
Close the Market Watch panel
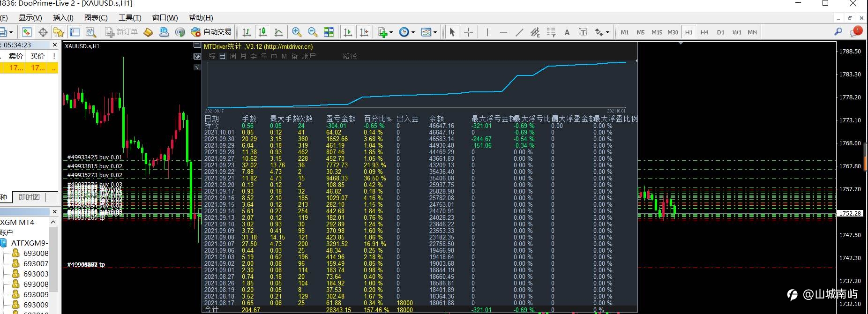point(55,45)
